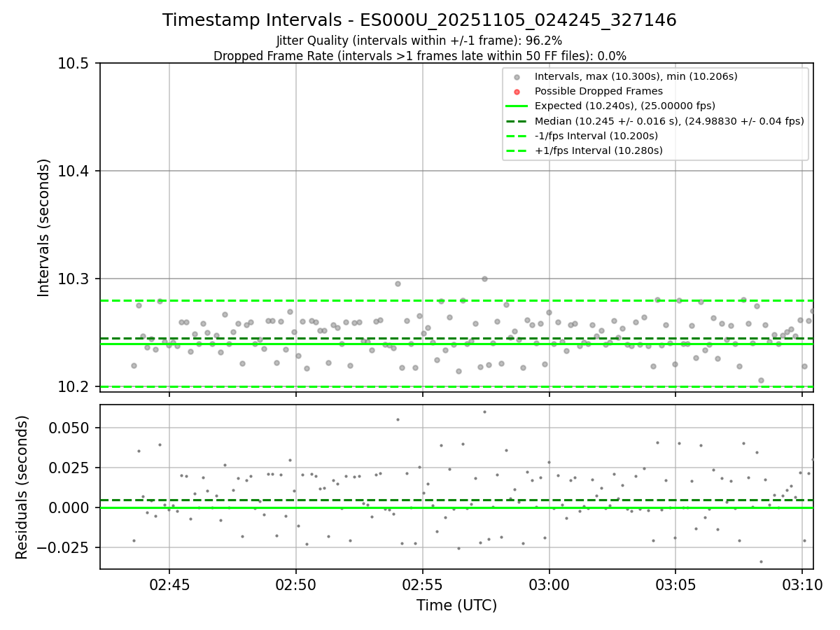Select legend entry "-1/fps Interval (10.200s)"

point(596,136)
